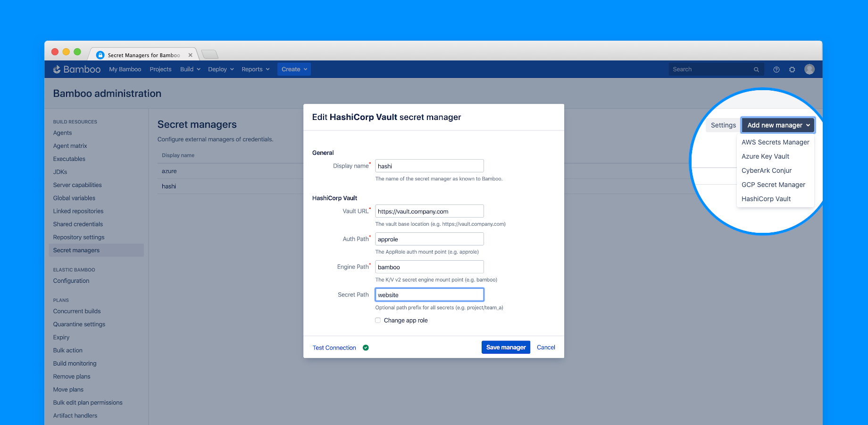
Task: Open Remove plans in sidebar
Action: tap(71, 376)
